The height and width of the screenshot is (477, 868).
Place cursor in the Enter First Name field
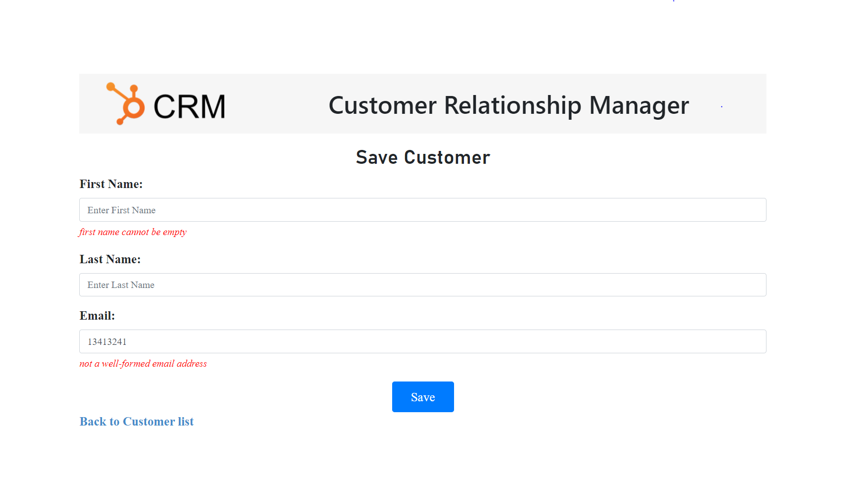coord(422,210)
